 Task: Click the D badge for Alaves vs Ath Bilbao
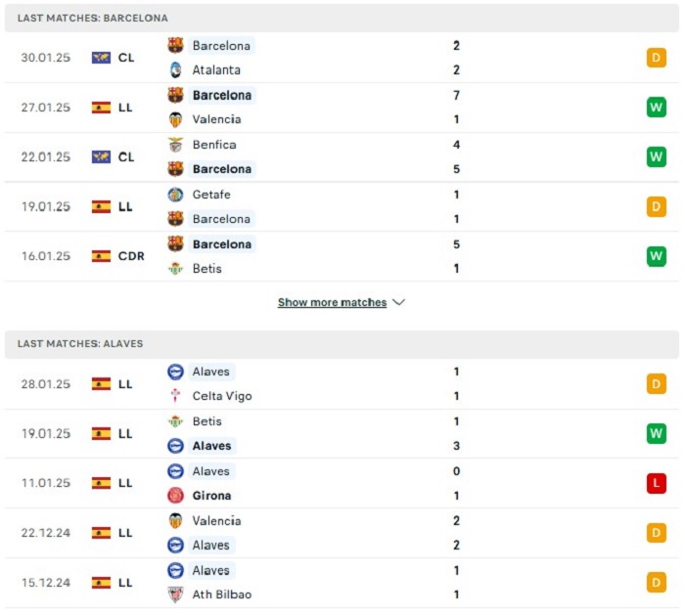[657, 583]
